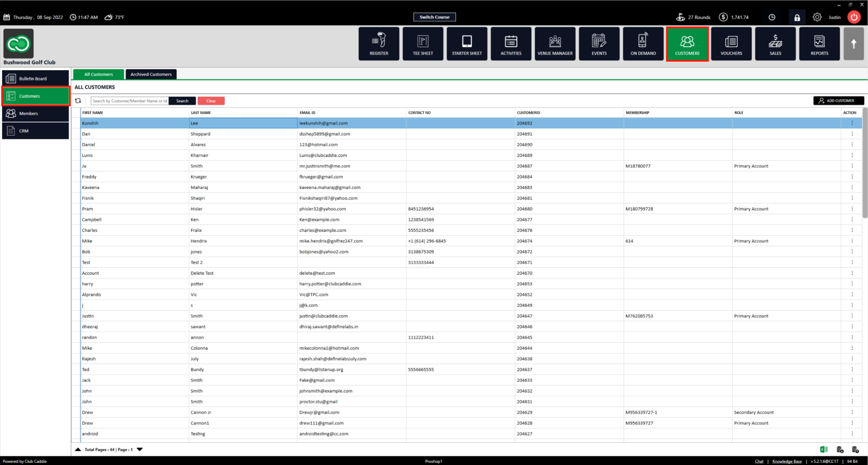Click the refresh icon beside search box
This screenshot has width=868, height=465.
[x=78, y=101]
